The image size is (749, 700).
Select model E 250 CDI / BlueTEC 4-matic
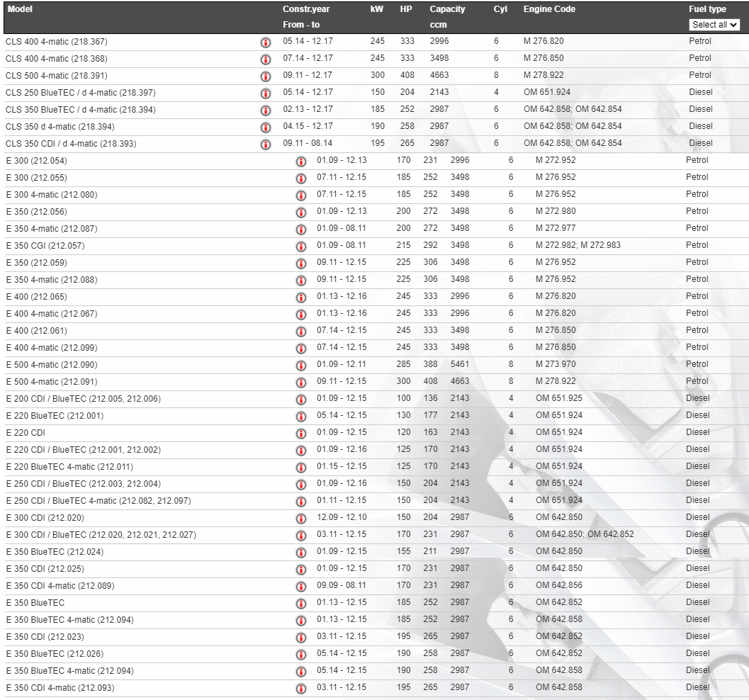[98, 501]
